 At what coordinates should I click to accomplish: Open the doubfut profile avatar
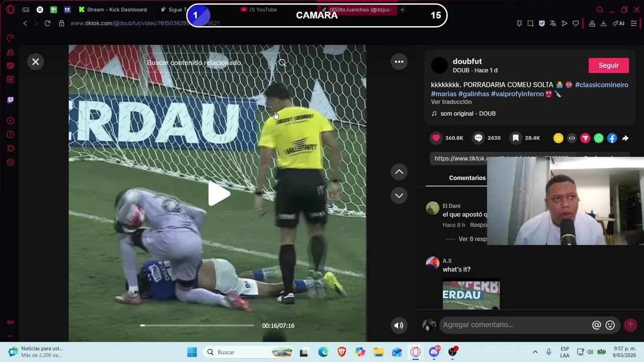click(x=439, y=65)
